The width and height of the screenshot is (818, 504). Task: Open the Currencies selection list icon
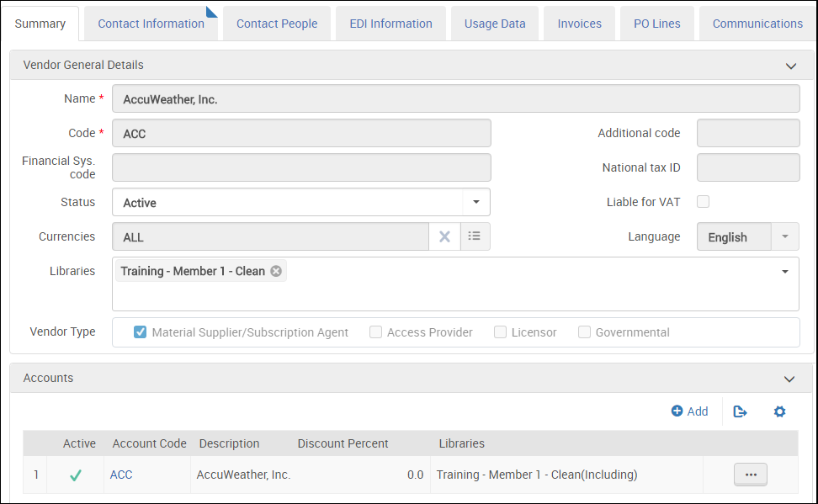[475, 237]
